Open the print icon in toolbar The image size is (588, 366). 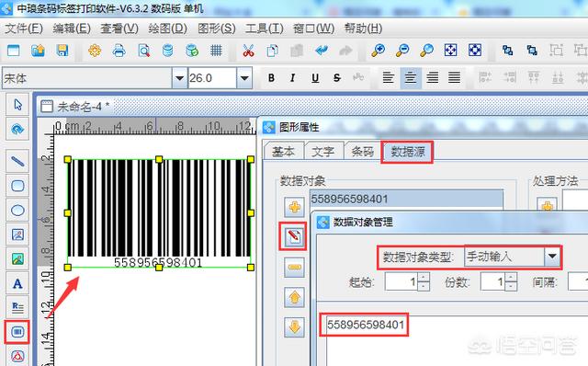point(119,51)
